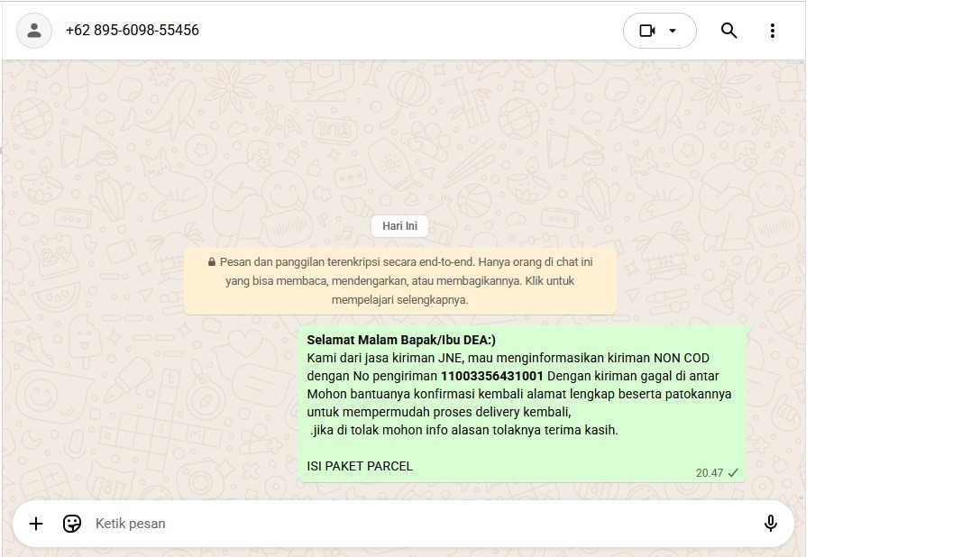Open contact info for +62 895-6098-55456
Screen dimensions: 980x557
pos(132,30)
